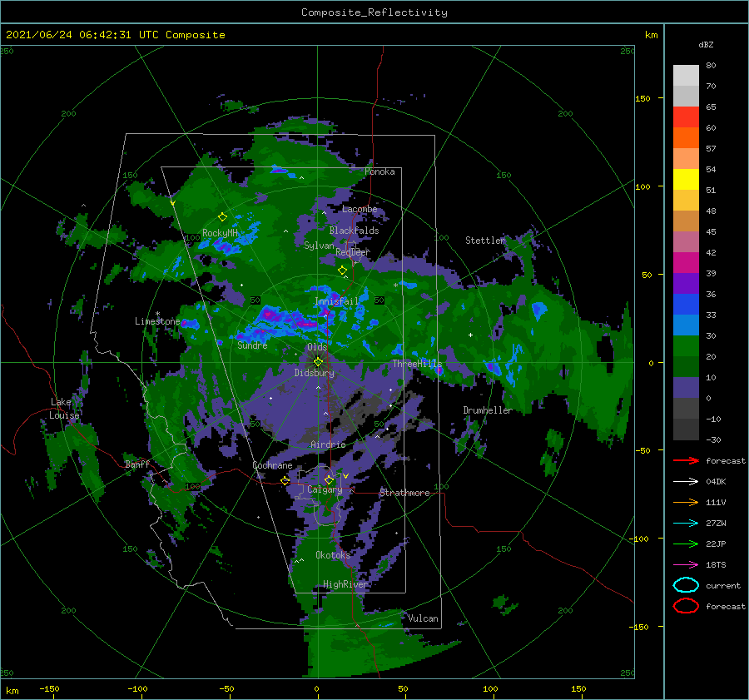
Task: Click the 18TS legend text
Action: (x=716, y=565)
